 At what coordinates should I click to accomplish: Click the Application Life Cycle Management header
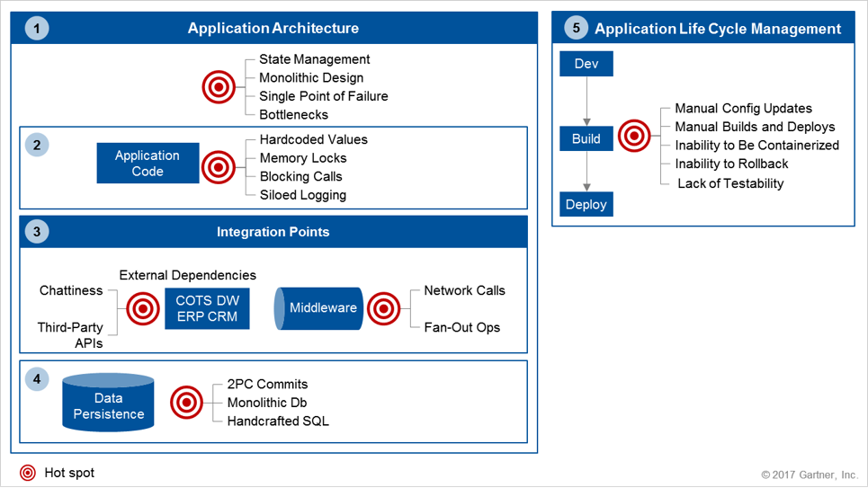(x=718, y=29)
